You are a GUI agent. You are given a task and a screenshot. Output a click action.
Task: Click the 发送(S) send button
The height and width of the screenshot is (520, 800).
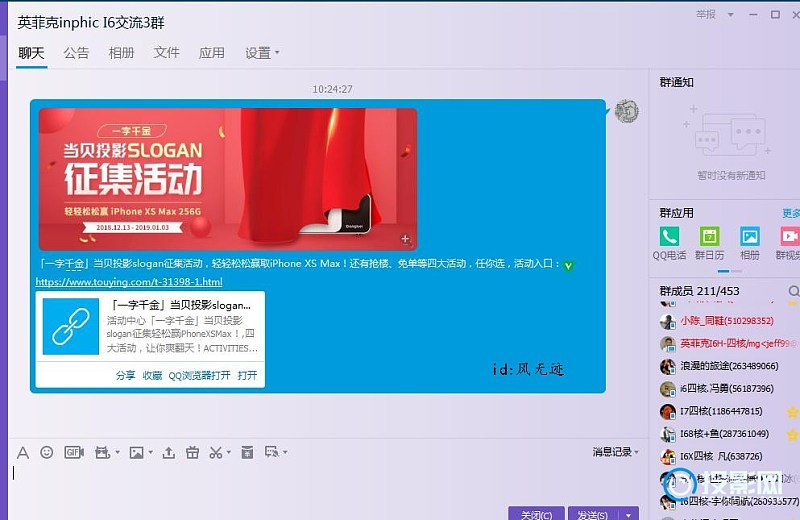pyautogui.click(x=591, y=514)
